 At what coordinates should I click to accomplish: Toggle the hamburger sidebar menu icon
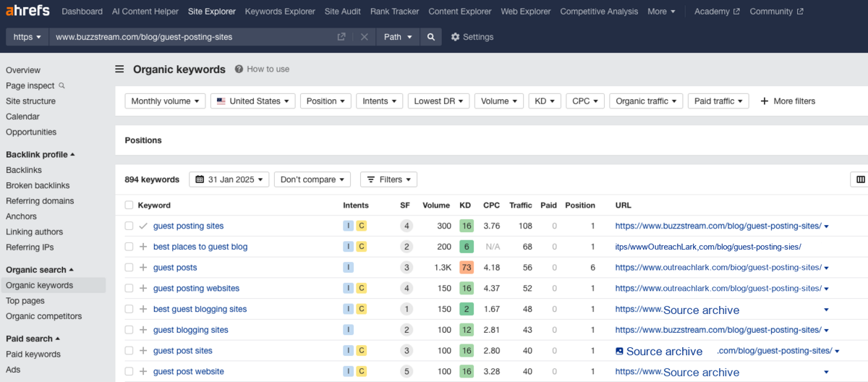pyautogui.click(x=119, y=69)
